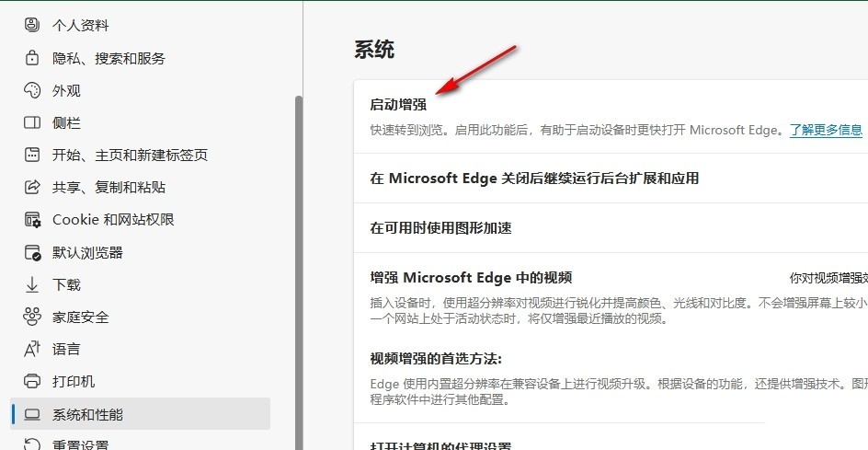Click the 家庭安全 family icon
The image size is (868, 450).
(32, 317)
